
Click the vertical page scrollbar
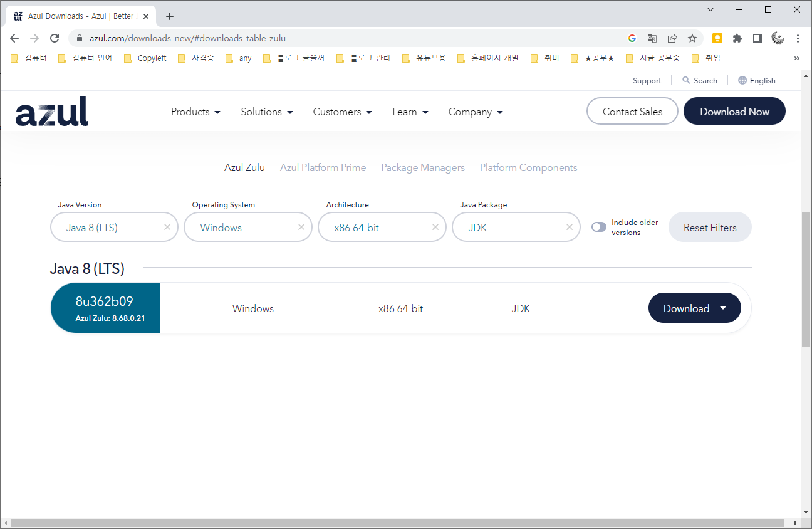[x=806, y=279]
